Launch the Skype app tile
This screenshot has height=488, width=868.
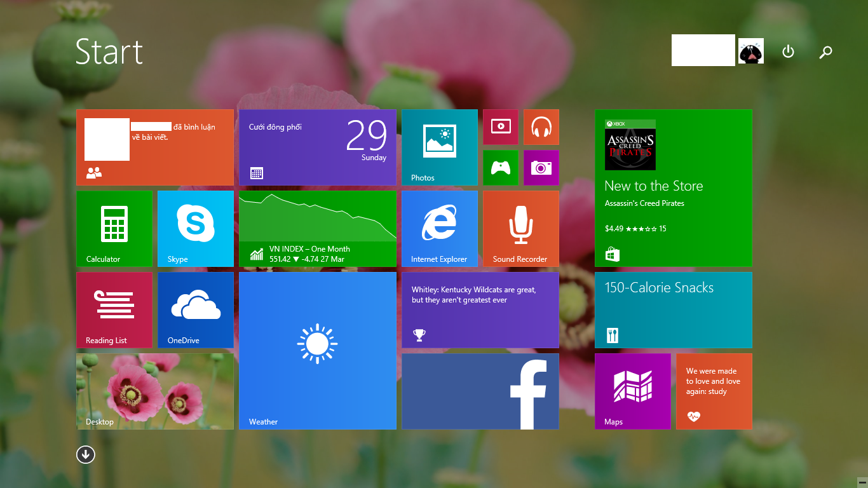[x=196, y=229]
